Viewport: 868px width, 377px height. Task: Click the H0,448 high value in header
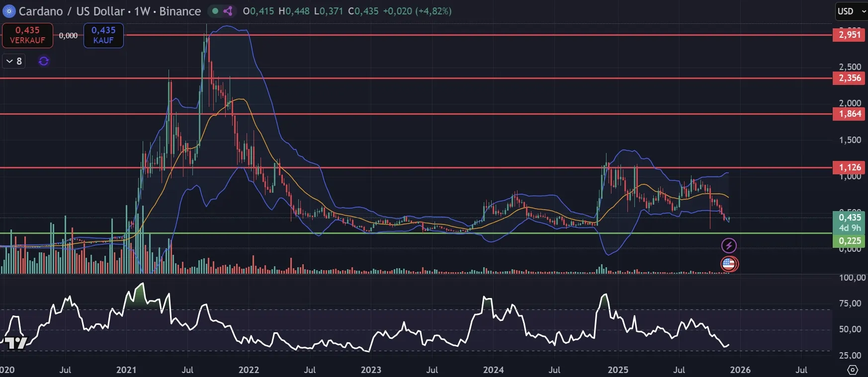(294, 11)
